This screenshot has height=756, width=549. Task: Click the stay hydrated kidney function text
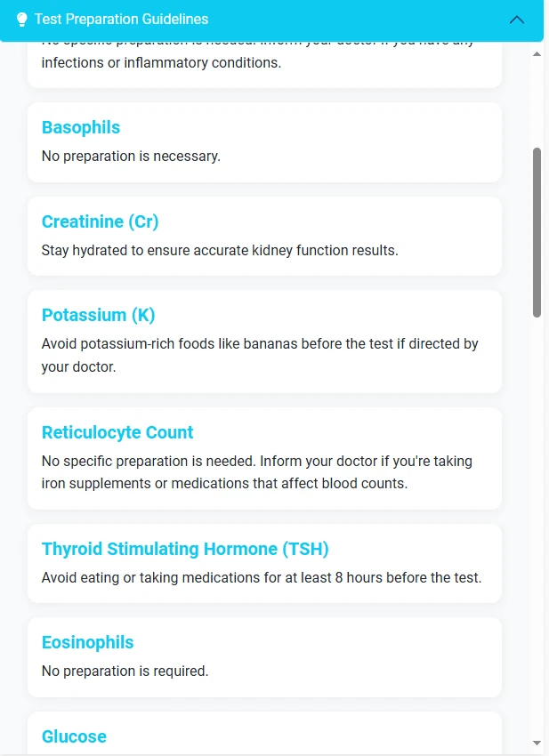[220, 251]
